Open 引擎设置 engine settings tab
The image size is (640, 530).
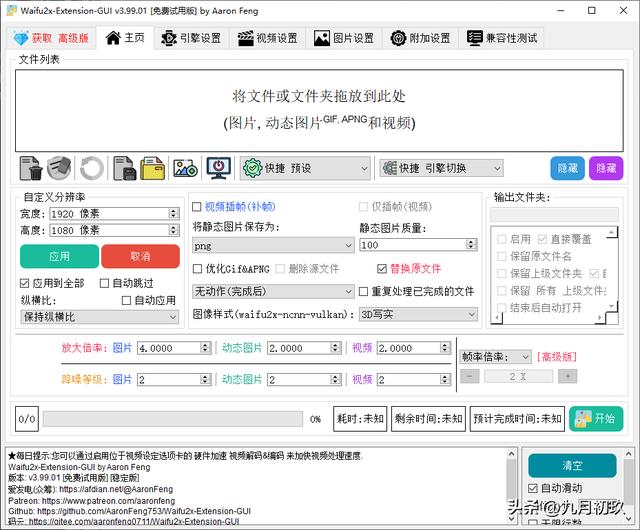191,38
